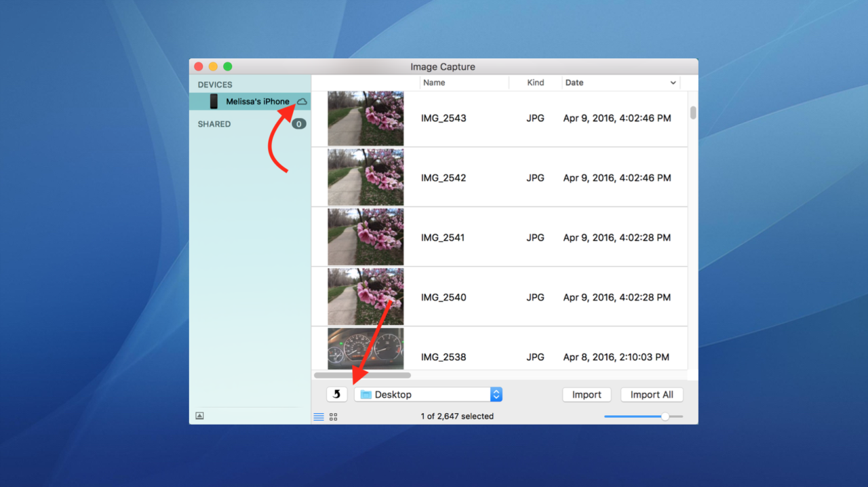Viewport: 868px width, 487px height.
Task: Click the date in the IMG_2541 row
Action: [x=617, y=237]
